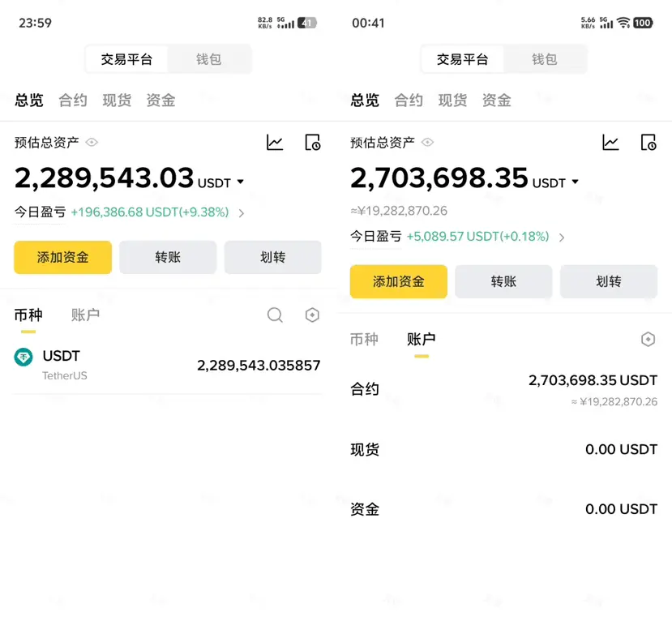Viewport: 672px width, 634px height.
Task: Select 币种 tab in right screen
Action: pyautogui.click(x=364, y=340)
